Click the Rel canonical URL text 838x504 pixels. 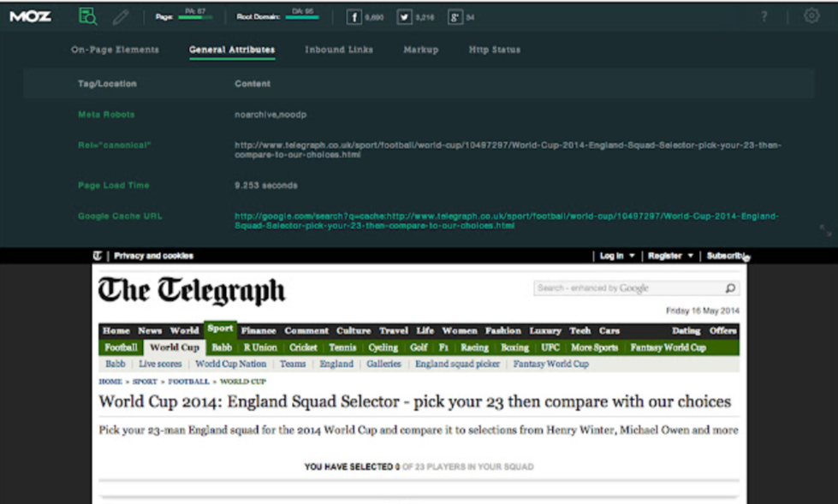[508, 150]
